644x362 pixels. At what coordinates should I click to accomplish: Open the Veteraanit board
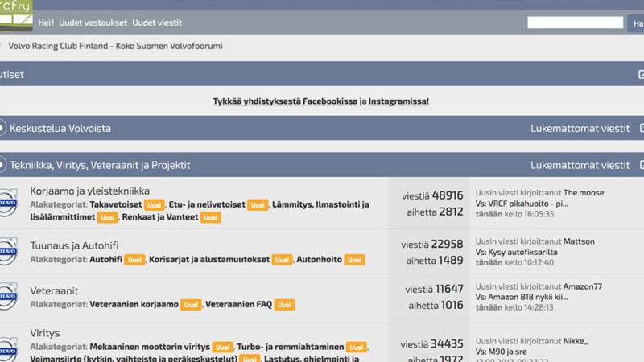tap(54, 290)
